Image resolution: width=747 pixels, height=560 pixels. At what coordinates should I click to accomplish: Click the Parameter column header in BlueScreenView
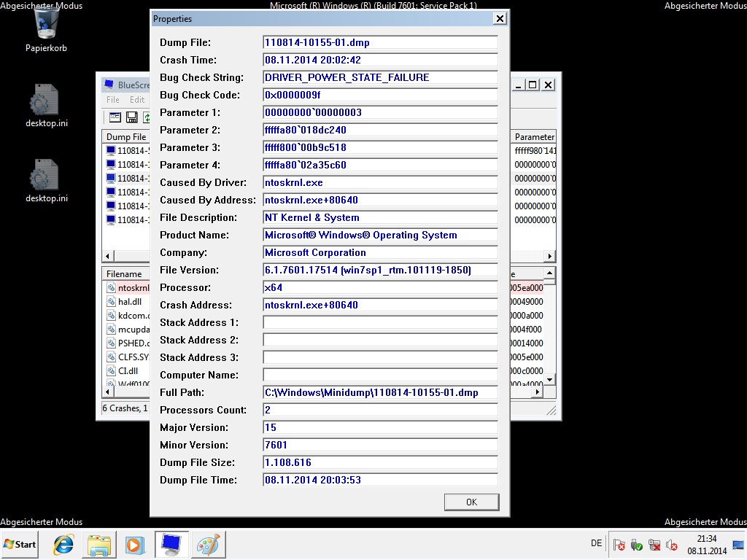533,136
